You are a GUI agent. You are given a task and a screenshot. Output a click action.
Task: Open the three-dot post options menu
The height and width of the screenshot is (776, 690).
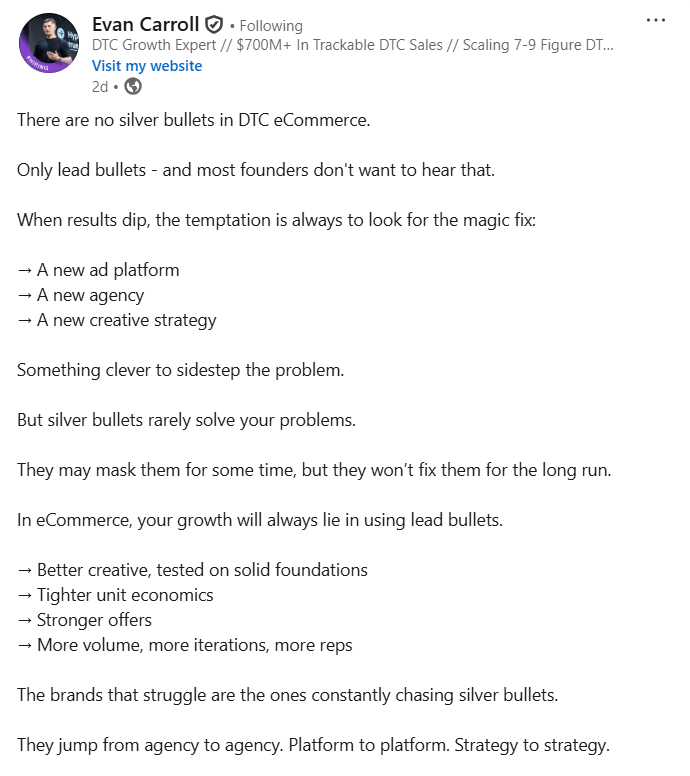click(655, 20)
